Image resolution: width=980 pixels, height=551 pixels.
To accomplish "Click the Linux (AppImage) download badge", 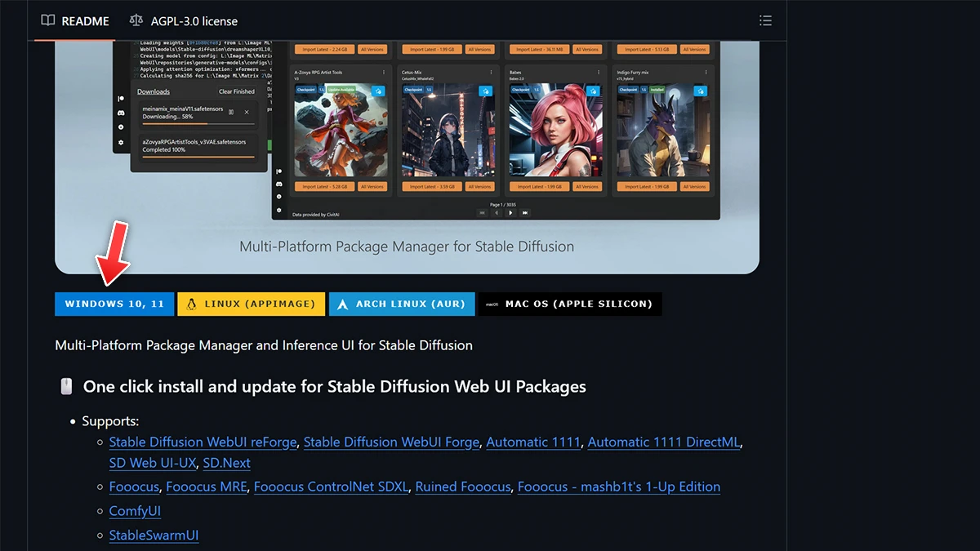I will (x=252, y=304).
